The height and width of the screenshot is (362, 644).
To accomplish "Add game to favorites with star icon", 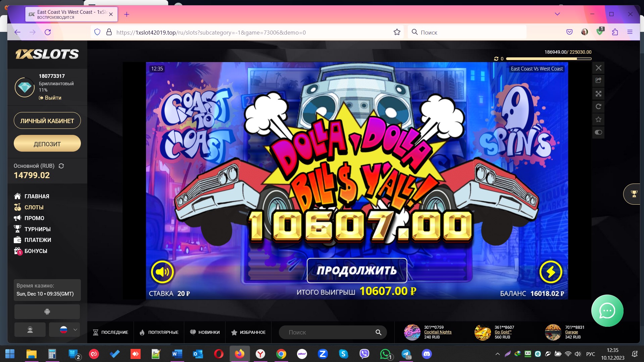I will pos(598,119).
